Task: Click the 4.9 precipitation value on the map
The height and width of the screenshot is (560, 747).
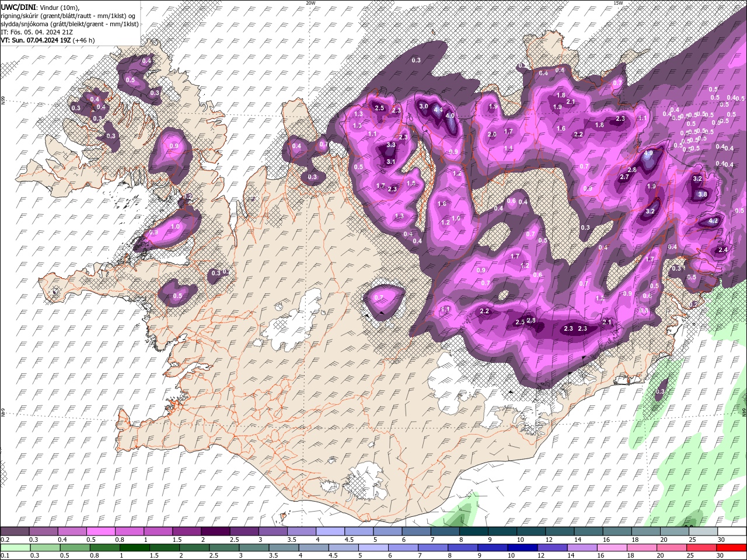Action: coord(648,153)
